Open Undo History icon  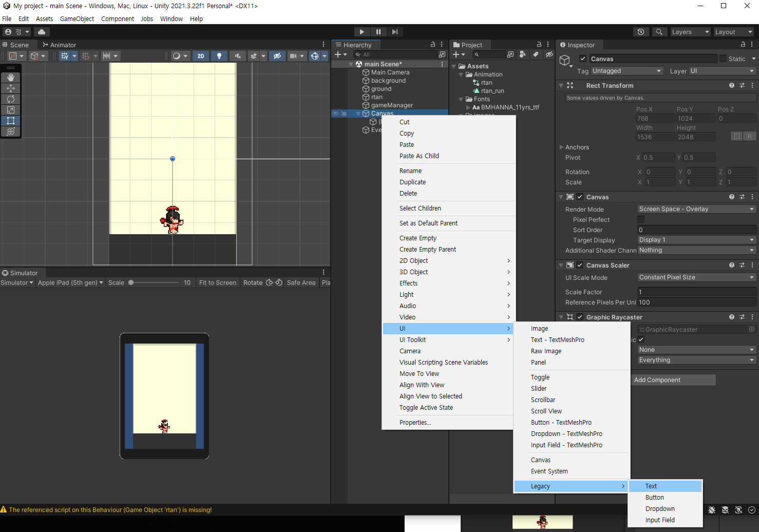641,32
